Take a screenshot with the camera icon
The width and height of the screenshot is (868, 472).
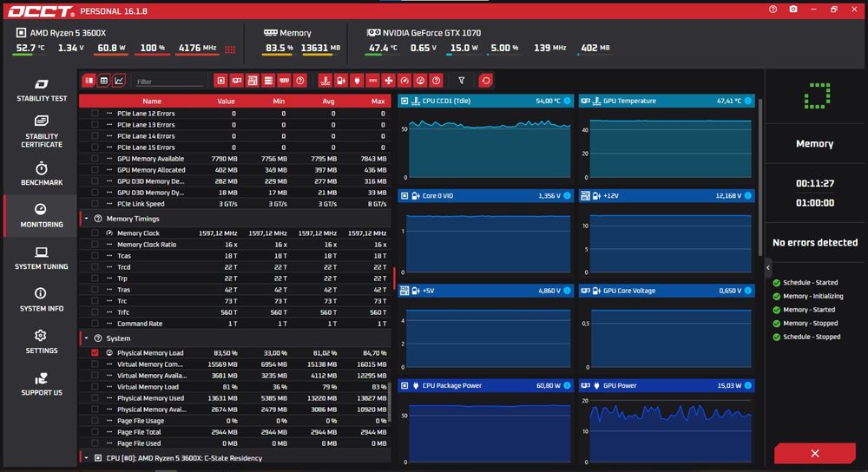793,10
